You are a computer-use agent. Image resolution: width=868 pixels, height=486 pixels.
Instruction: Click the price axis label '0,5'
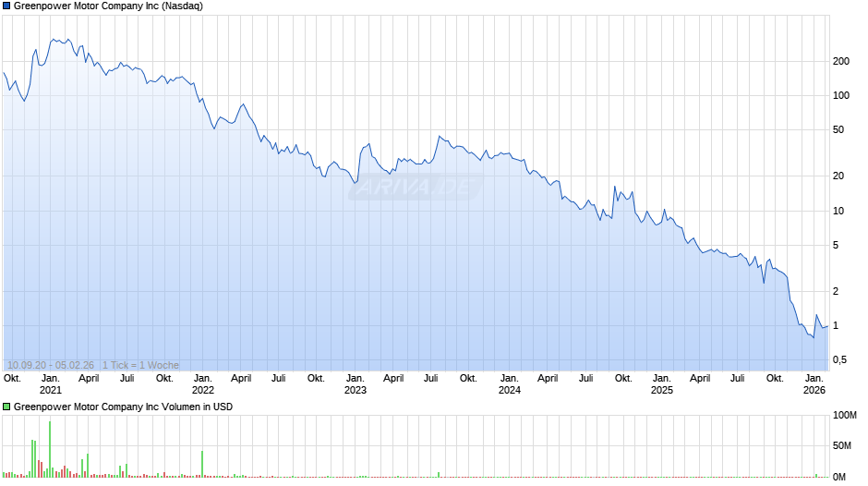click(x=839, y=360)
